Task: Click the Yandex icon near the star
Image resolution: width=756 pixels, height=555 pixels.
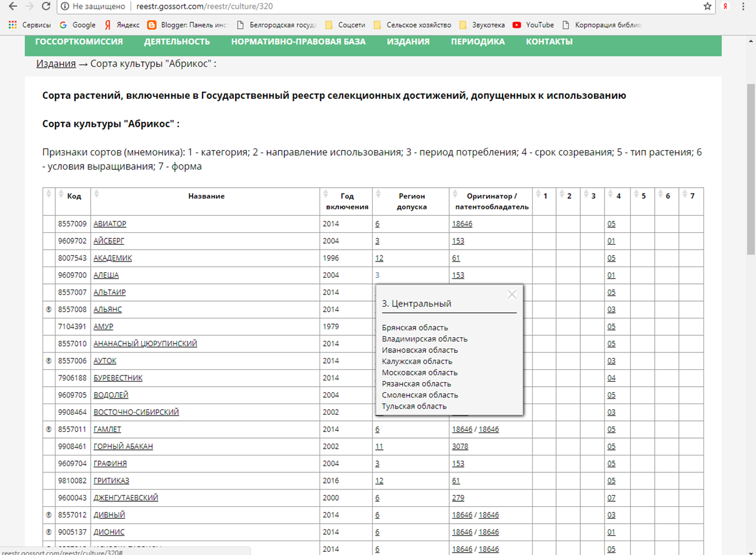Action: pos(725,7)
